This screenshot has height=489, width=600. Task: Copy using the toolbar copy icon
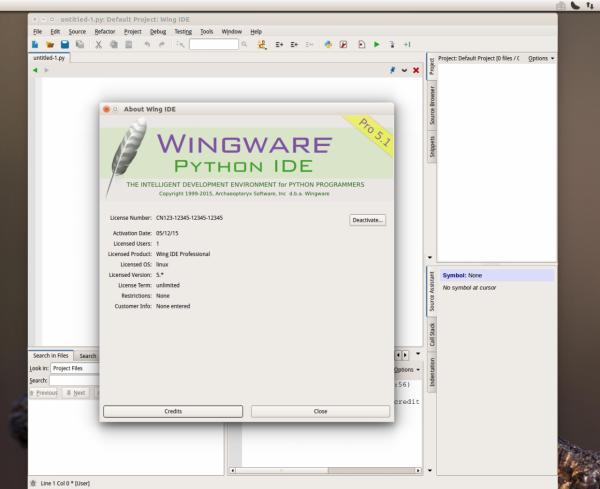(114, 45)
